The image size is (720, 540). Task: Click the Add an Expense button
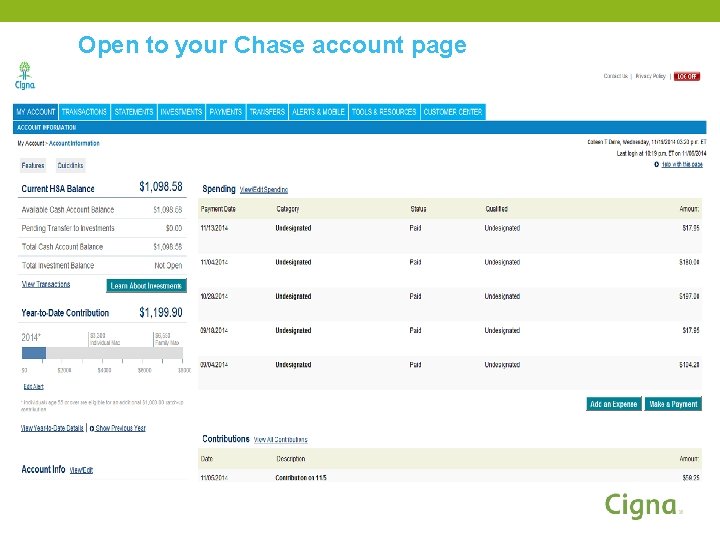click(613, 404)
